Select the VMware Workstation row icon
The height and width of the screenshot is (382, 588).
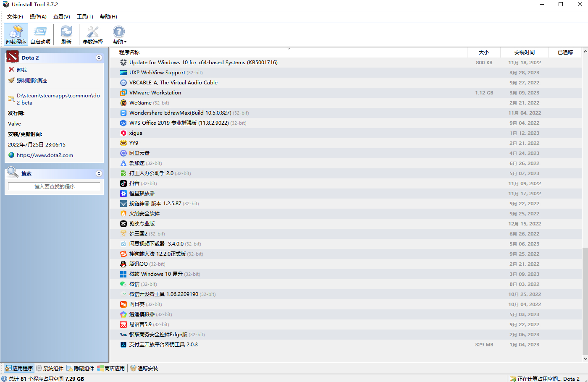123,93
